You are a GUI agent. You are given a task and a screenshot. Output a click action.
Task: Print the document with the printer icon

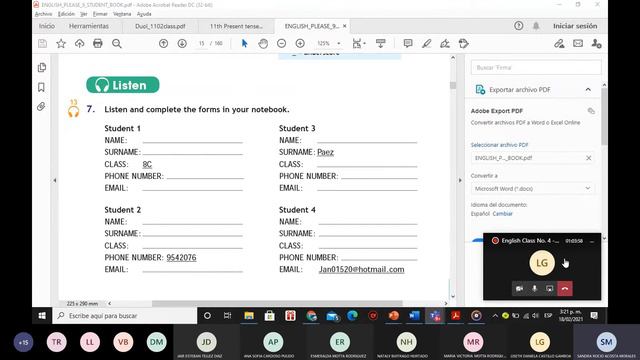(98, 43)
